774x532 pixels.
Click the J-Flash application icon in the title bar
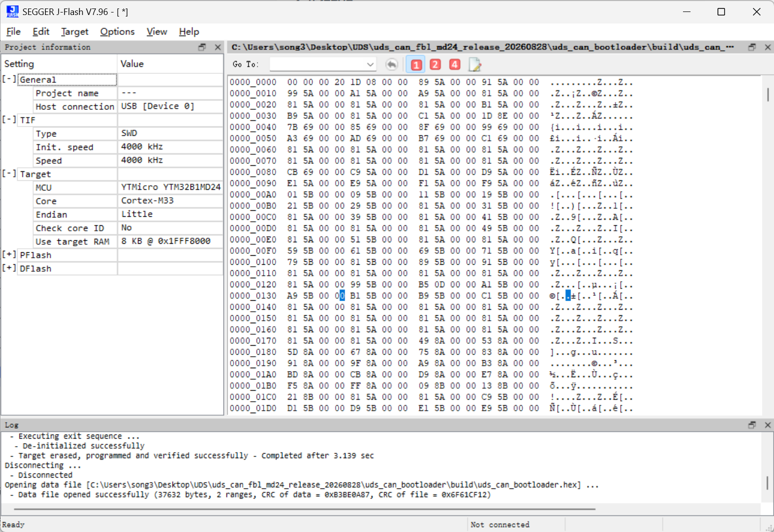pos(12,11)
